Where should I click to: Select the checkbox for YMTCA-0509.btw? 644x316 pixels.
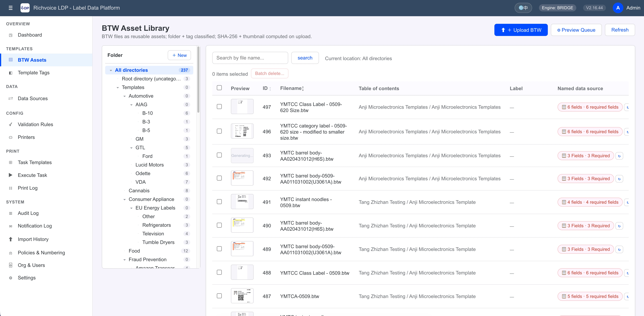pyautogui.click(x=219, y=296)
